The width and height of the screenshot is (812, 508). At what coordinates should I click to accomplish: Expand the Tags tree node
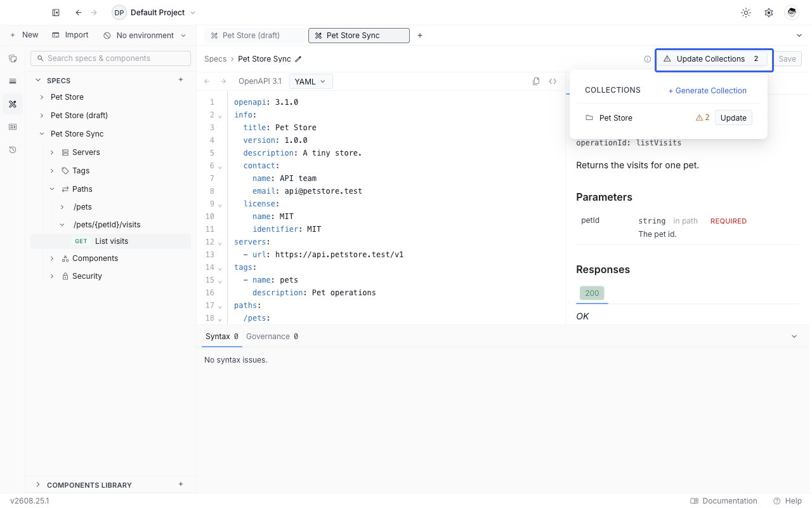tap(52, 171)
